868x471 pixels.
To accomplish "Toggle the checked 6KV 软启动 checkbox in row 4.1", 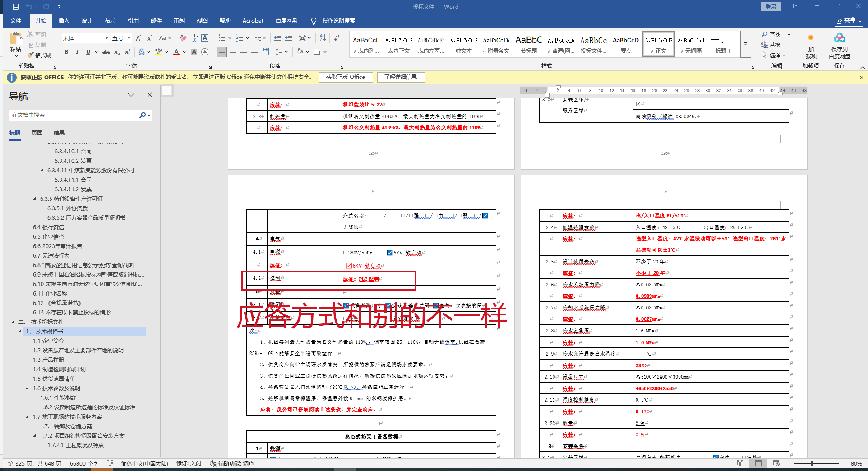I will click(390, 253).
